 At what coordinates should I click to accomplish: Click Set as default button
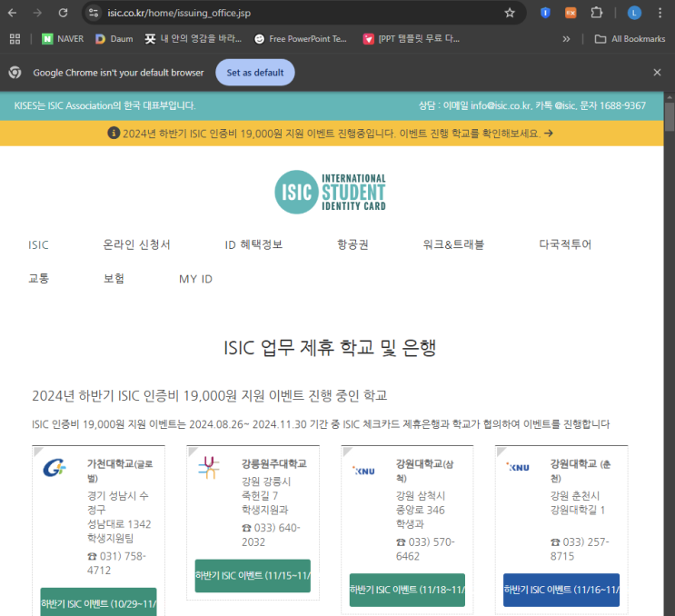click(255, 73)
